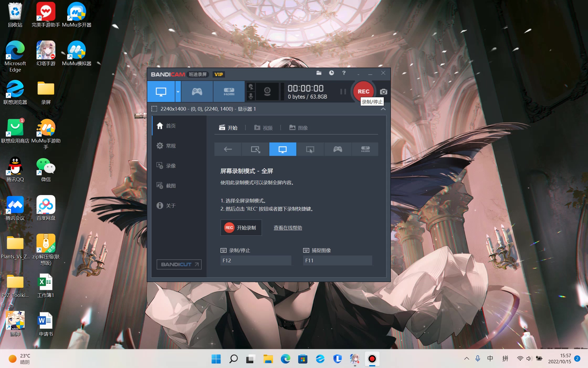Select HDMI device mode icon in mode row

coord(365,149)
